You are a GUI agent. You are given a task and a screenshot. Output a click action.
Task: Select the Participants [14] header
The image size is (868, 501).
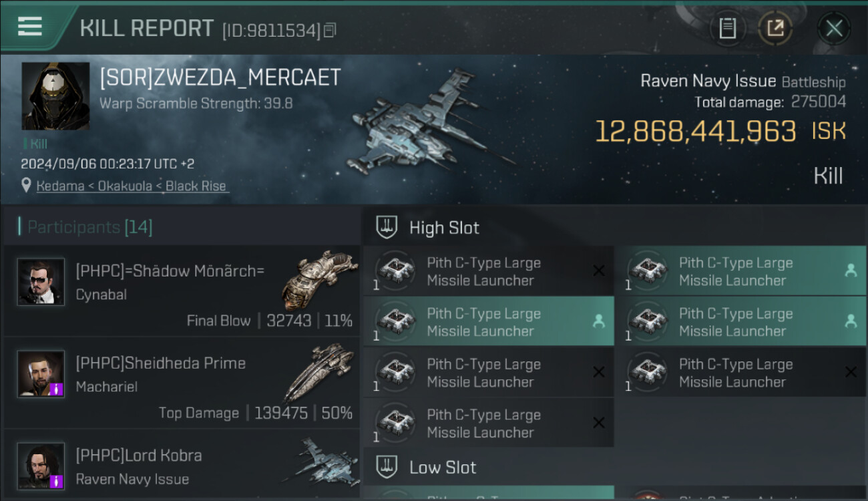pos(89,227)
